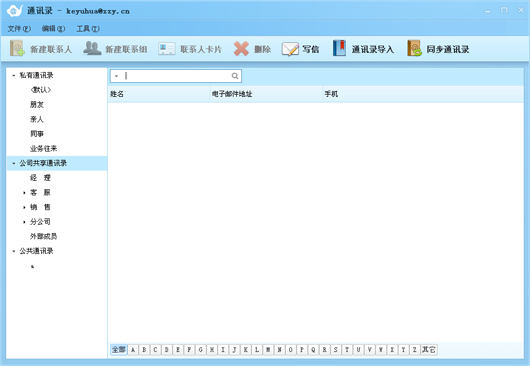The image size is (530, 366).
Task: Select the 业务往来 group
Action: click(44, 148)
